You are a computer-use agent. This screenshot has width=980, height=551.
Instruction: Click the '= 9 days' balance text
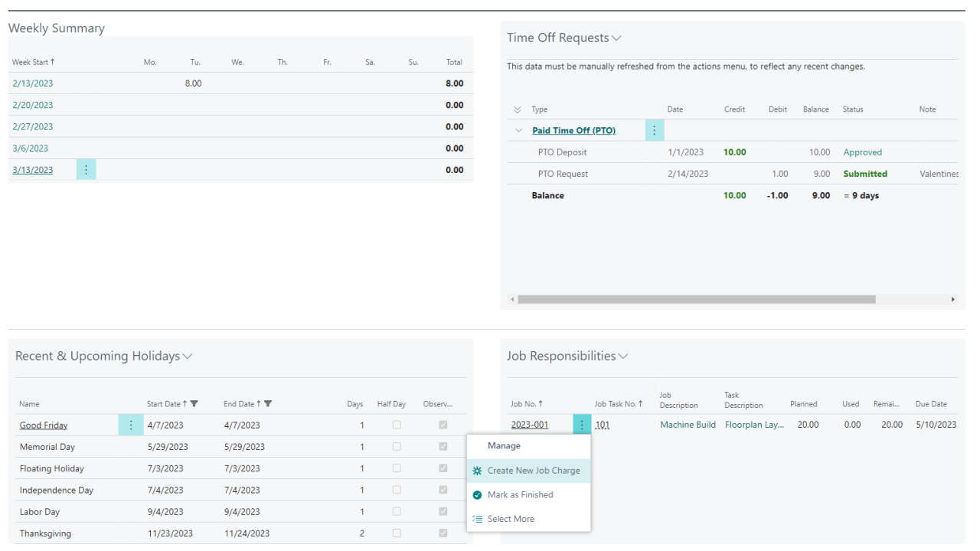861,195
